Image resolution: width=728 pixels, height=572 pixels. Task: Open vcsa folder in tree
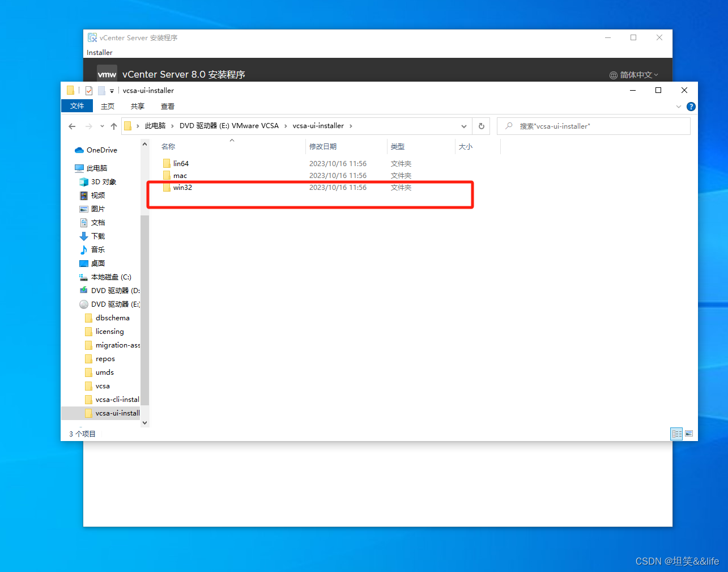pyautogui.click(x=103, y=386)
